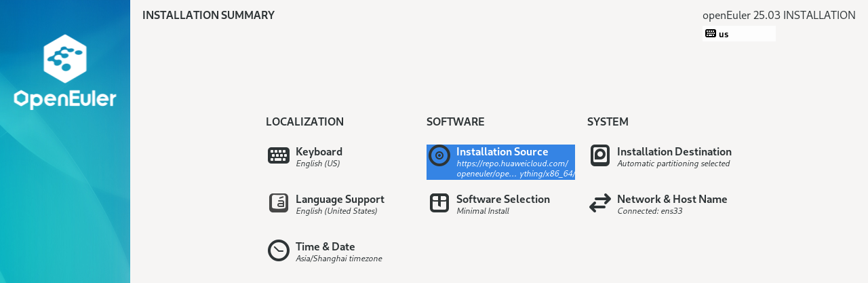Click the Language Support icon
The image size is (868, 283).
click(279, 203)
